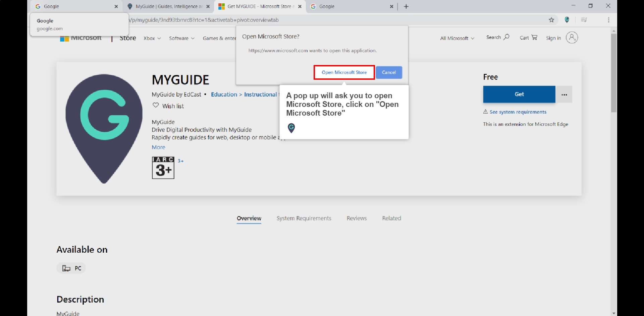Open the MyGuide extension icon in toolbar
644x316 pixels.
click(567, 20)
